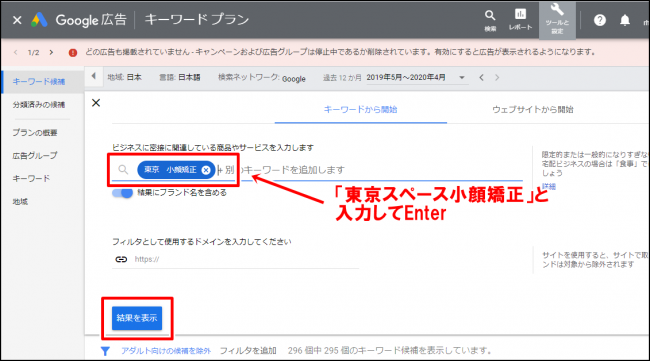Select the ウェブサイトから開始 tab
This screenshot has height=361, width=650.
tap(533, 109)
